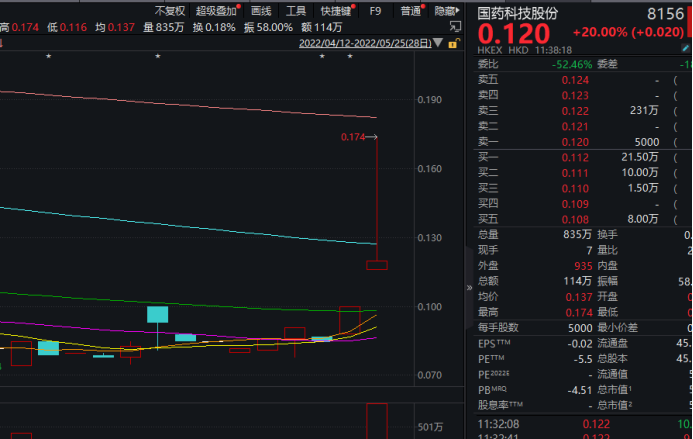Click the 买四 price 0.109
693x439 pixels.
(x=575, y=204)
